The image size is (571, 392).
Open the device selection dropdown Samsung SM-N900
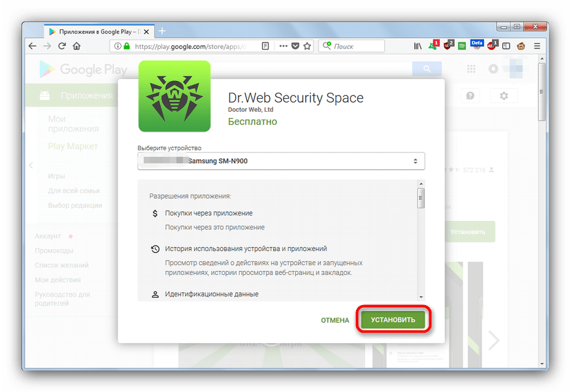coord(281,161)
